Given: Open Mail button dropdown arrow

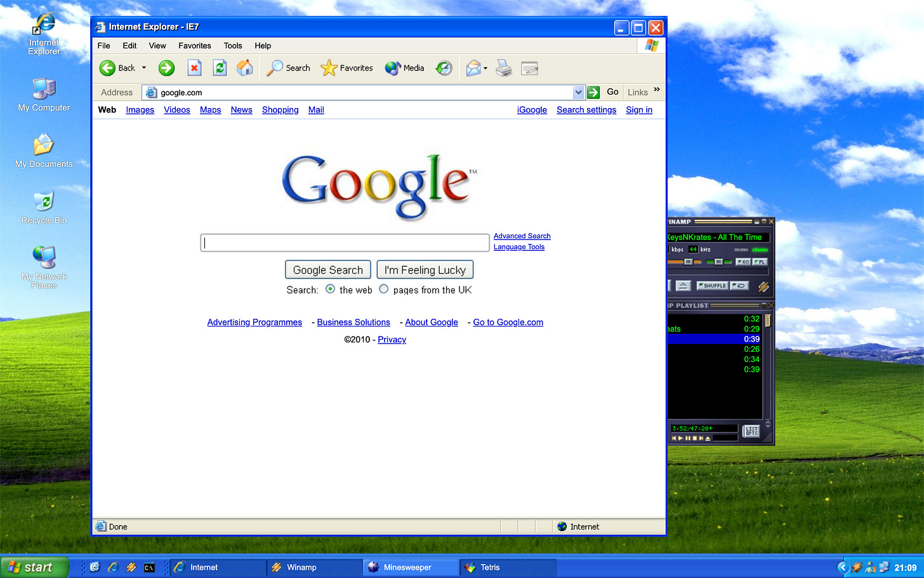Looking at the screenshot, I should tap(485, 68).
